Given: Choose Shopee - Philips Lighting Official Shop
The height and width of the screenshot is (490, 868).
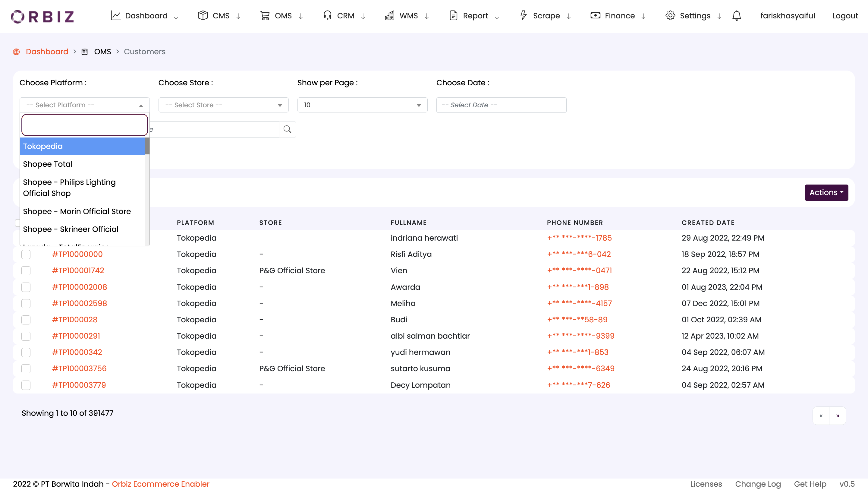Looking at the screenshot, I should pyautogui.click(x=83, y=188).
